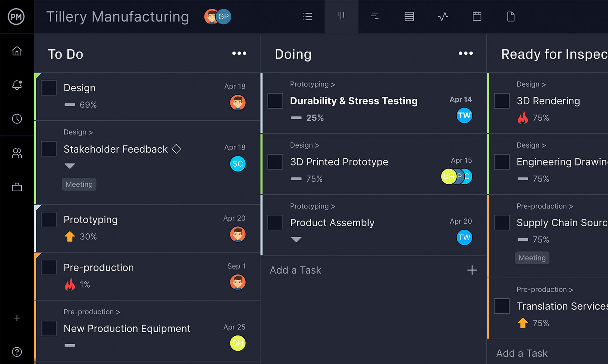This screenshot has width=608, height=364.
Task: Switch to the List view icon
Action: [308, 16]
